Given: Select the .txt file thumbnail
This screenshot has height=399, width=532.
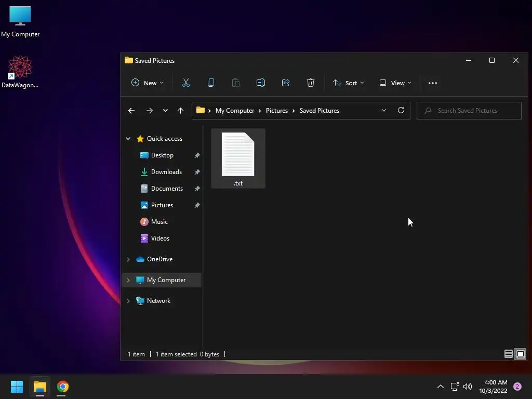Looking at the screenshot, I should coord(238,158).
